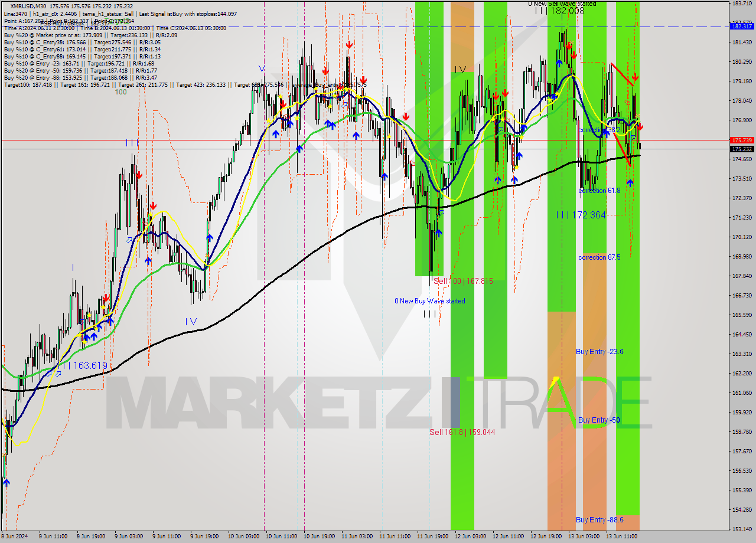Screen dimensions: 756x543
Task: Click the '12 Jun 11:00' time axis label
Action: click(508, 537)
